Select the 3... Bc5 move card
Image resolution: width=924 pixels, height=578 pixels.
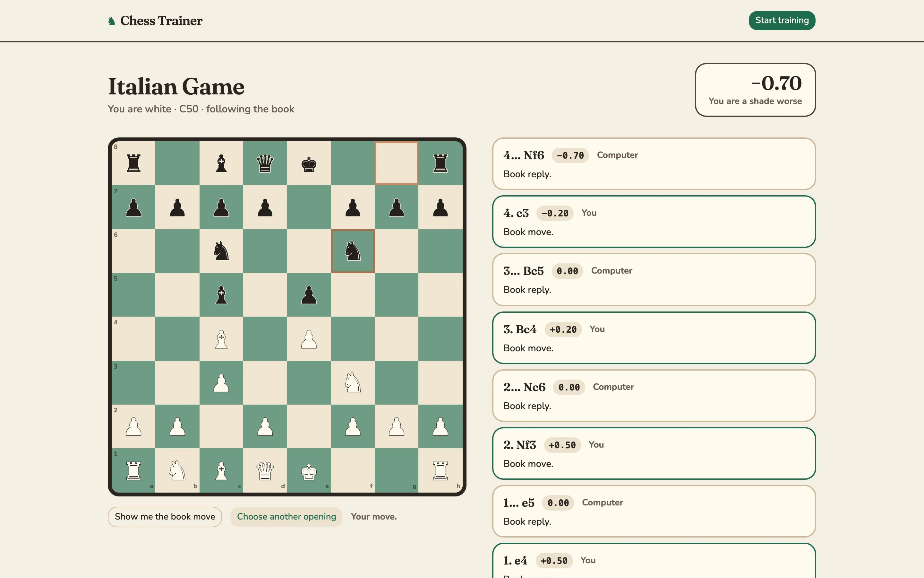654,279
